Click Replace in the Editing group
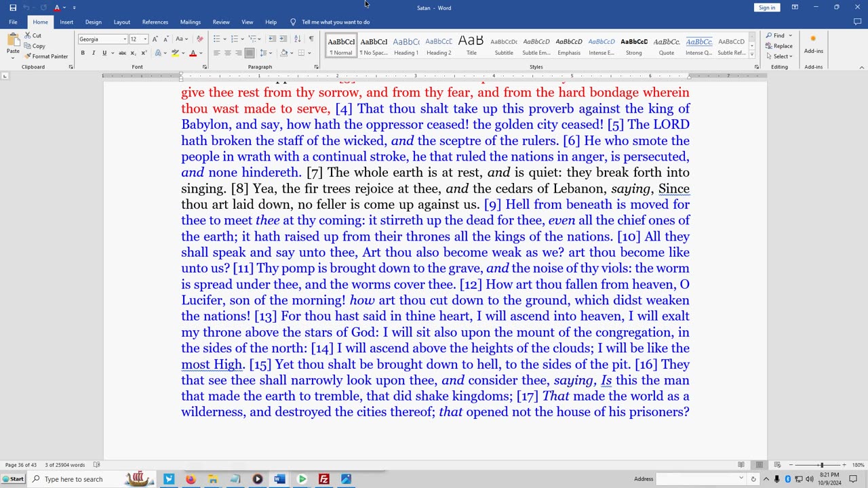 tap(779, 46)
